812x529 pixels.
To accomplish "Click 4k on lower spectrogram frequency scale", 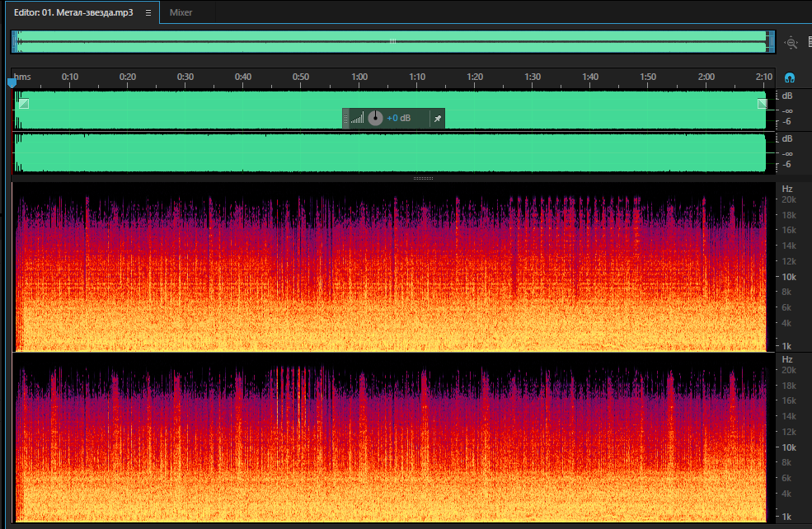I will click(x=786, y=494).
